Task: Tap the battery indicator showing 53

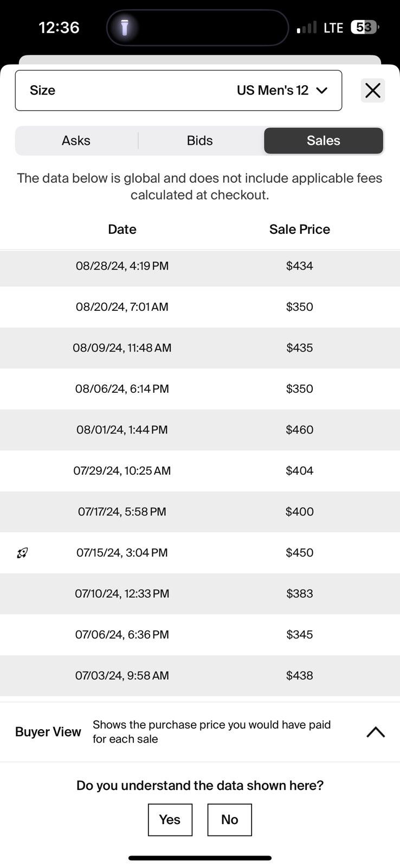Action: pos(365,27)
